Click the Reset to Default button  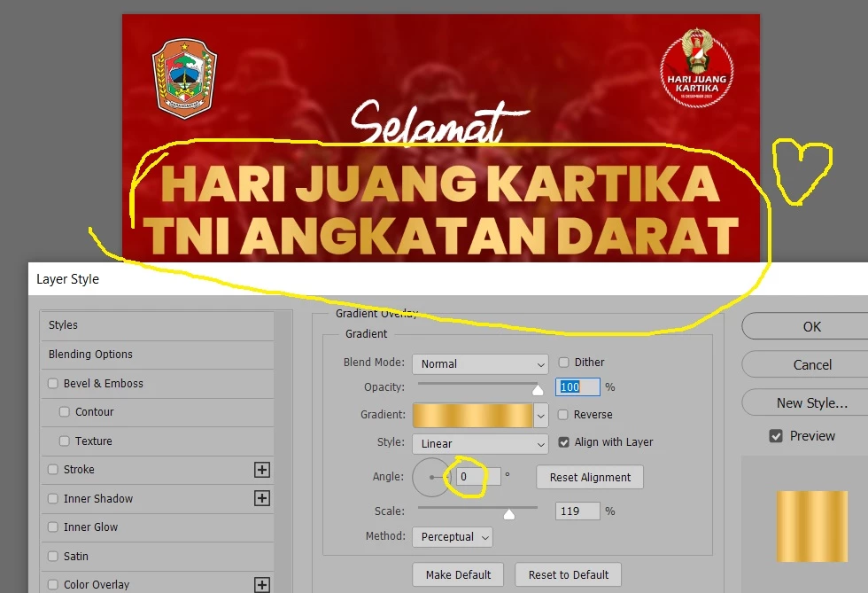coord(569,574)
